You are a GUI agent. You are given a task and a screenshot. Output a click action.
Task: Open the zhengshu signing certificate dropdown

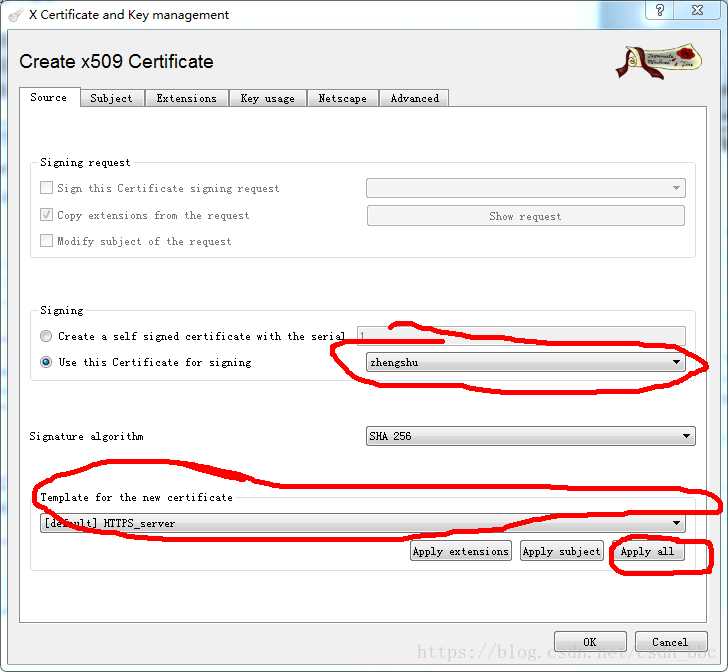[x=526, y=362]
